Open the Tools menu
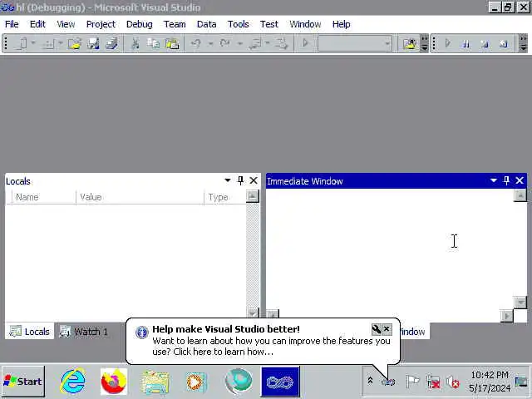 239,24
